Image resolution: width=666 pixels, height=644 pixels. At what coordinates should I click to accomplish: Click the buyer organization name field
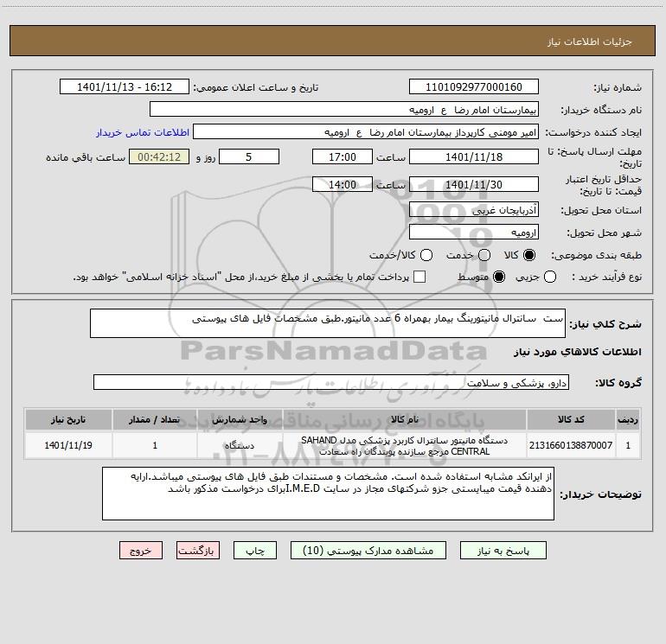click(344, 110)
